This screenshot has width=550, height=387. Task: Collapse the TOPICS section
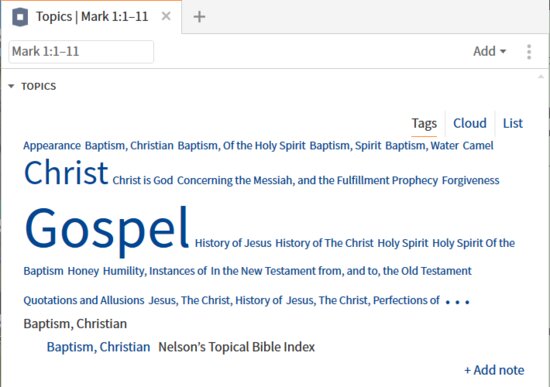click(11, 86)
